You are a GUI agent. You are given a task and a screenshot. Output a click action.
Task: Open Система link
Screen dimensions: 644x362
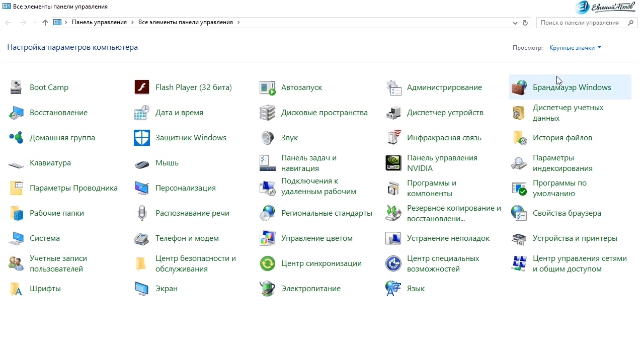tap(45, 238)
